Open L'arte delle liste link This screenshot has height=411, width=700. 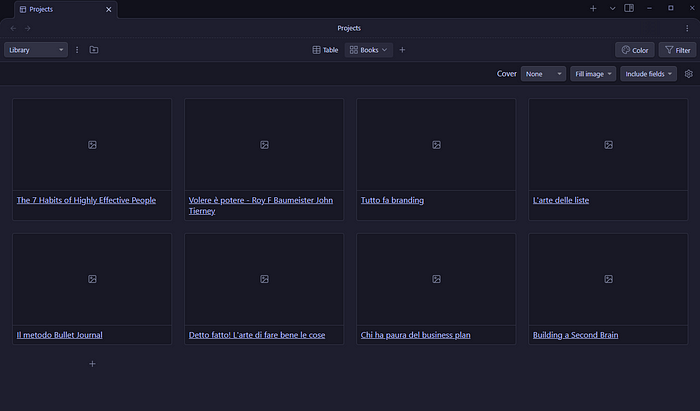point(561,200)
